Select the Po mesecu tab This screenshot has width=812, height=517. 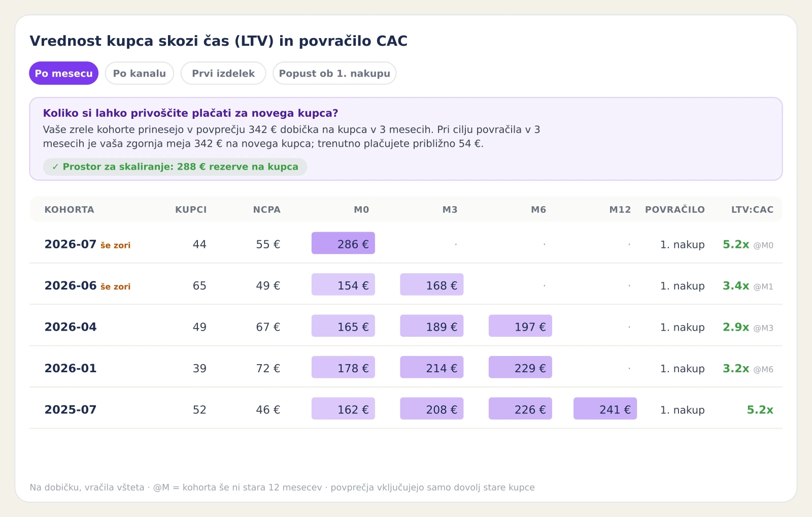click(x=64, y=73)
